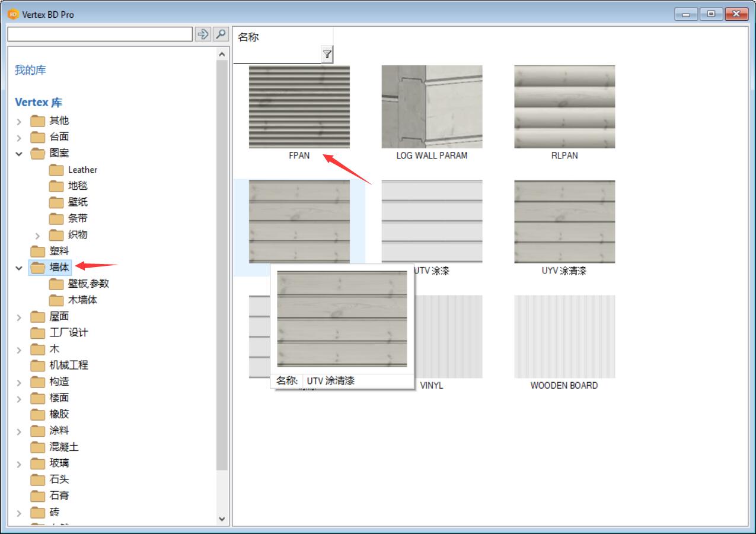Select the 墙体 folder icon

pyautogui.click(x=38, y=268)
